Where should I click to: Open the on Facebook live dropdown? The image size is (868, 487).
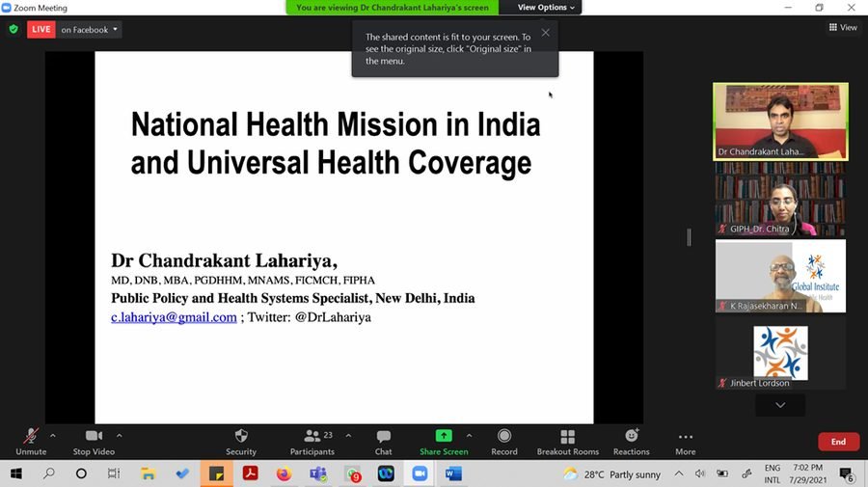pos(89,29)
